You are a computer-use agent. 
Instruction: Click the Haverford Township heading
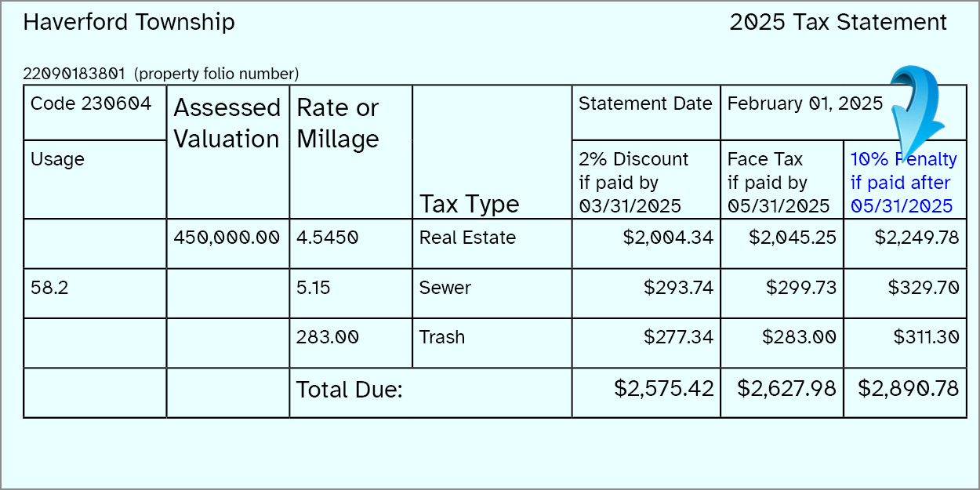pyautogui.click(x=129, y=22)
